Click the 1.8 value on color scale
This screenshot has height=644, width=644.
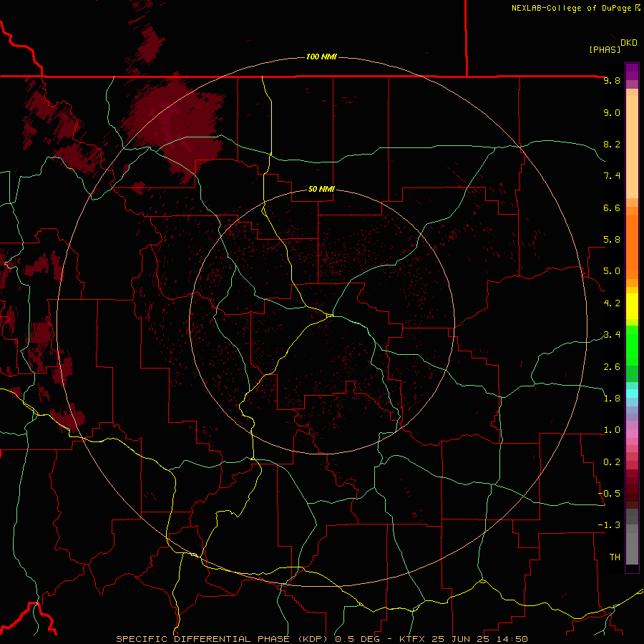click(x=612, y=398)
